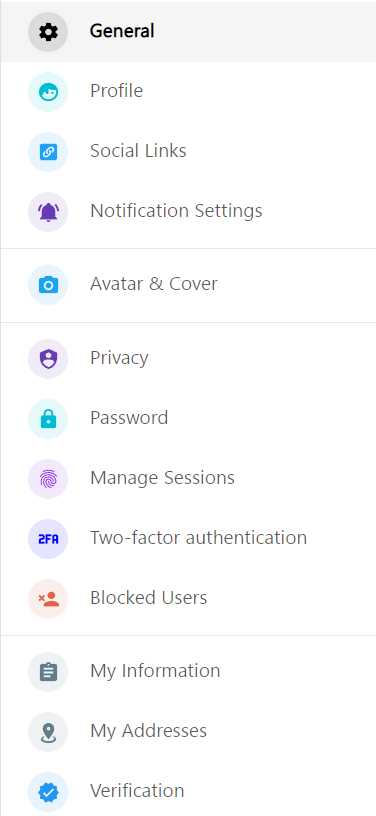Select the Two-factor authentication entry
Viewport: 376px width, 816px height.
pyautogui.click(x=188, y=538)
